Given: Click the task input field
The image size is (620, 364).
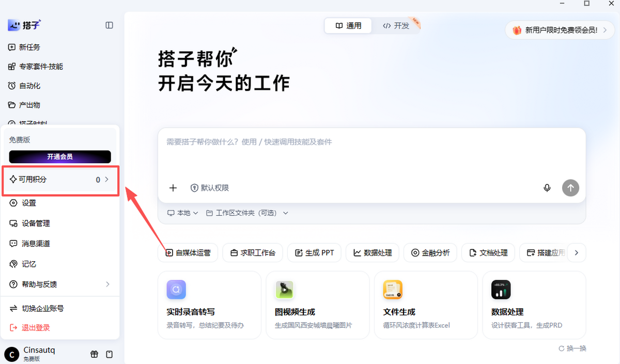Looking at the screenshot, I should (371, 153).
